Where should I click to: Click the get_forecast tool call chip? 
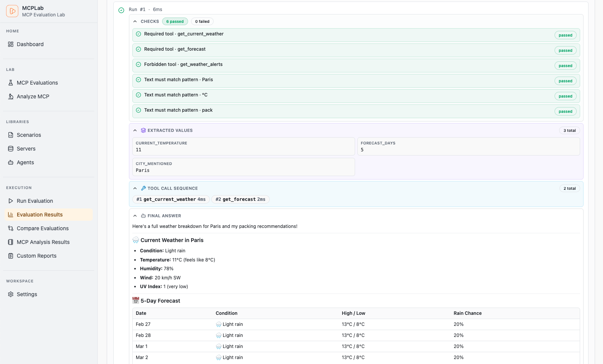point(240,199)
